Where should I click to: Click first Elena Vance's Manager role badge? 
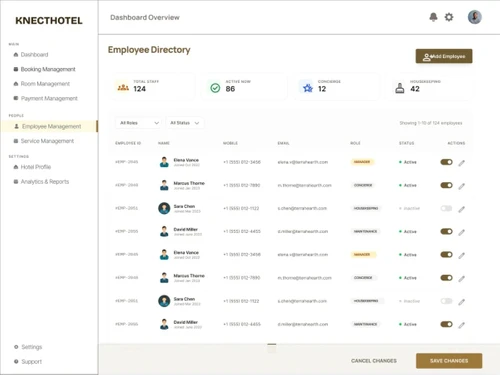[x=362, y=162]
